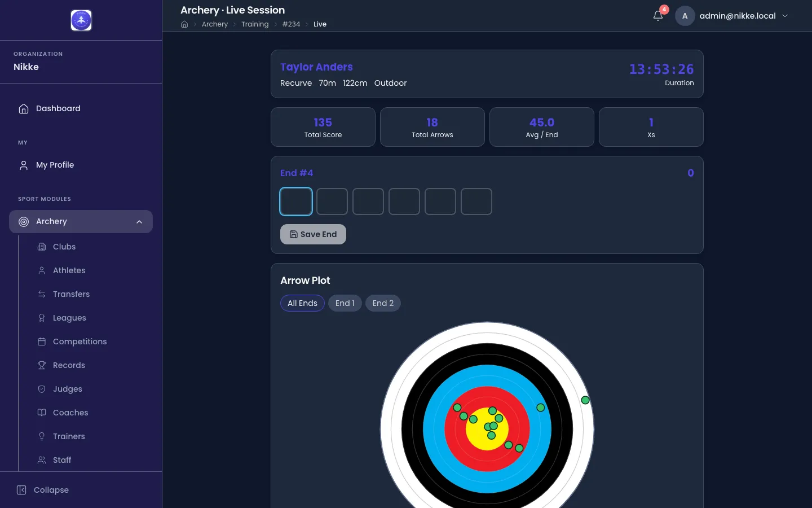Click the Save End button

313,234
